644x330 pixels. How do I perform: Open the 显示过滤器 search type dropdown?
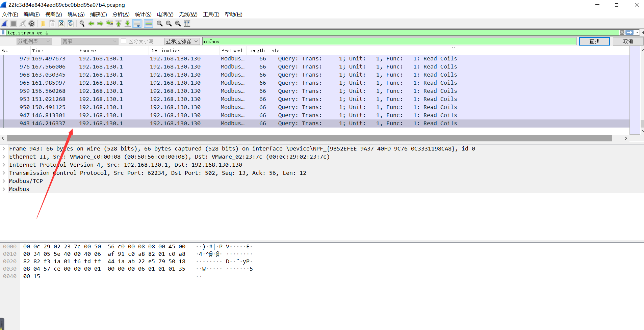tap(182, 41)
